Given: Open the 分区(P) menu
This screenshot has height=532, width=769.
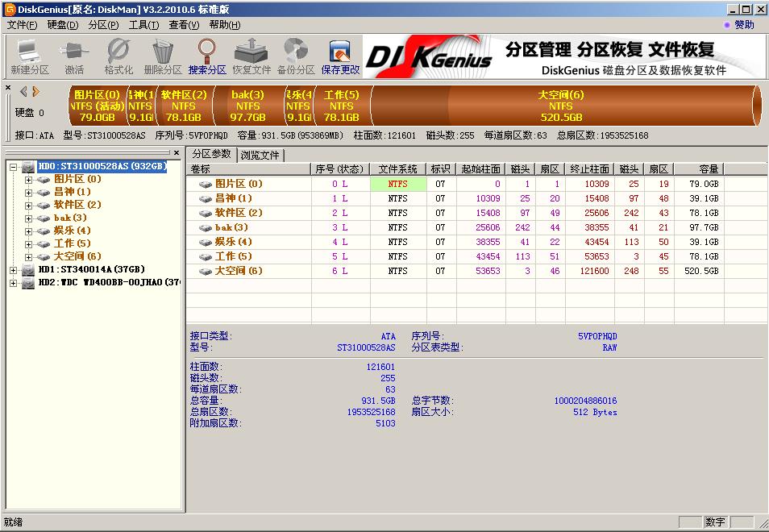Looking at the screenshot, I should (103, 25).
